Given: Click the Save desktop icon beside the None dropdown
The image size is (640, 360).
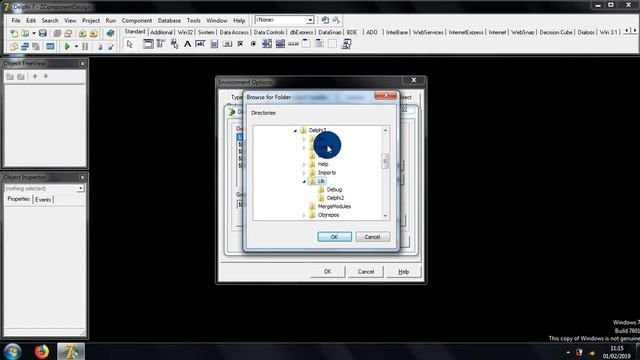Looking at the screenshot, I should [325, 20].
